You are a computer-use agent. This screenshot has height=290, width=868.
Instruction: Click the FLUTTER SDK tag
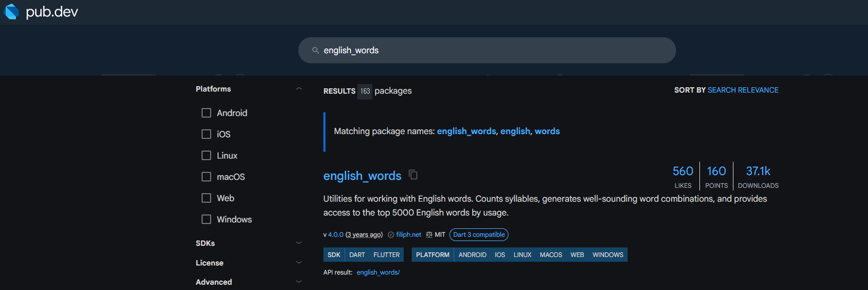[387, 255]
